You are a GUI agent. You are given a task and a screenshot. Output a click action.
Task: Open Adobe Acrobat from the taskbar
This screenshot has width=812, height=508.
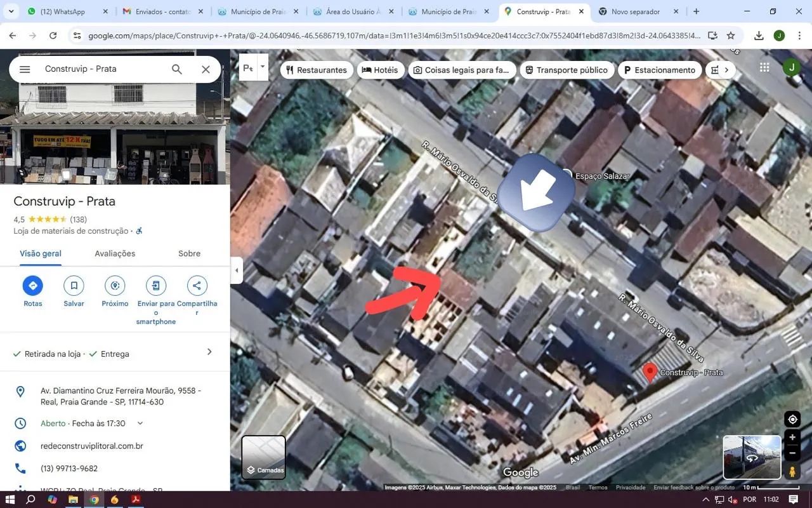(135, 500)
